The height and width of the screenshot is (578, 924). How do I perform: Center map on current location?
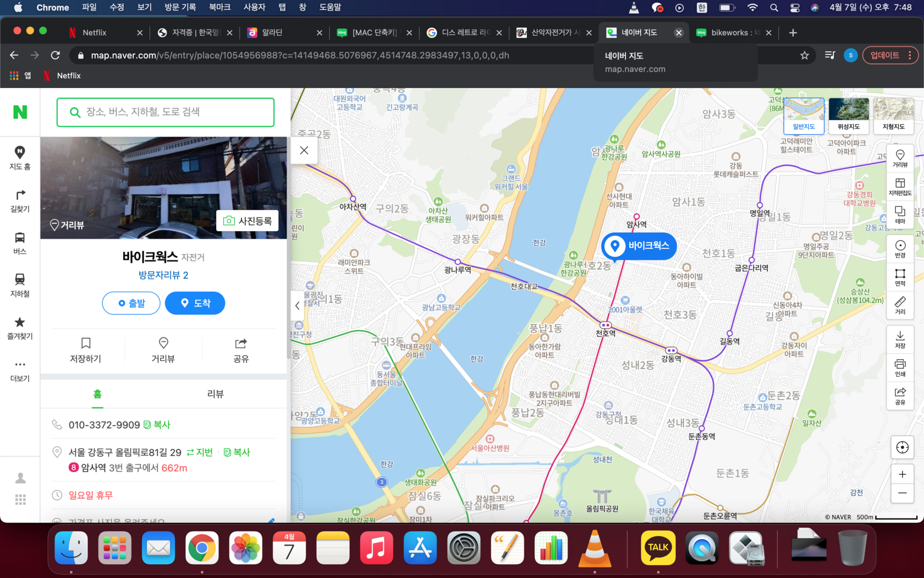[902, 447]
